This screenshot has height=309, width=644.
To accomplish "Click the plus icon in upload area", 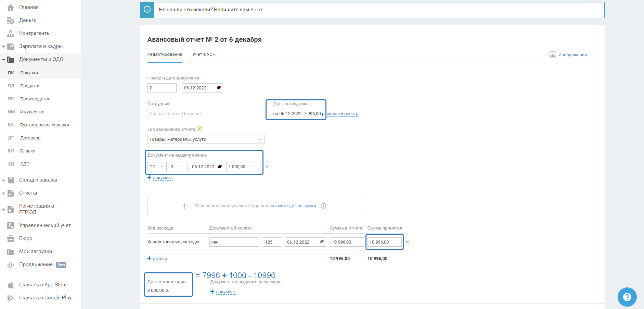I will (185, 206).
